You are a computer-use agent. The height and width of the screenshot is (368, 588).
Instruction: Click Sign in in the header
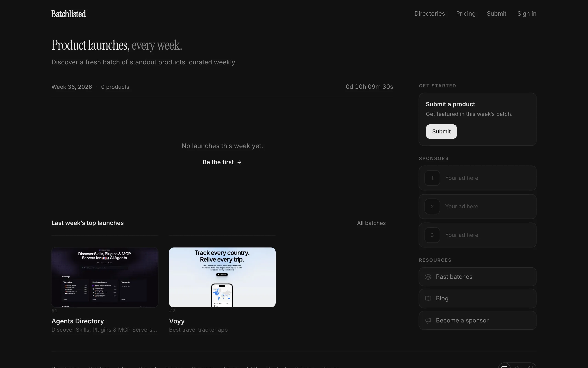527,14
